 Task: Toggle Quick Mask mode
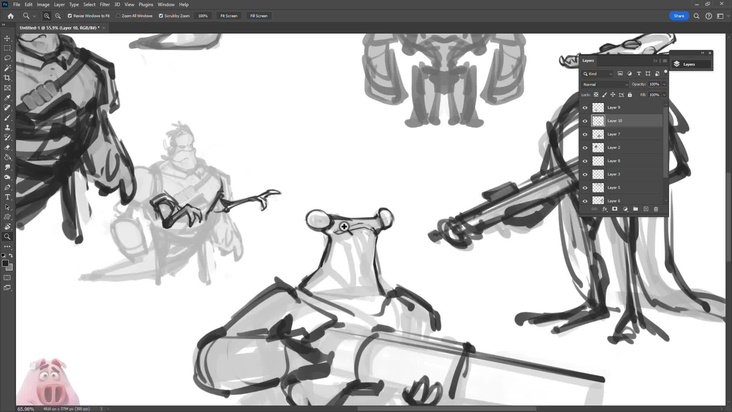point(7,278)
